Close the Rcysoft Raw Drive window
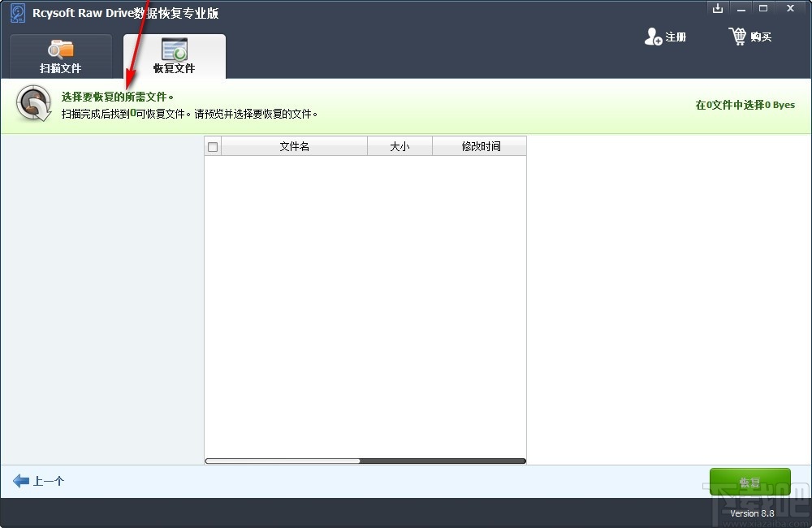Image resolution: width=812 pixels, height=528 pixels. tap(790, 8)
